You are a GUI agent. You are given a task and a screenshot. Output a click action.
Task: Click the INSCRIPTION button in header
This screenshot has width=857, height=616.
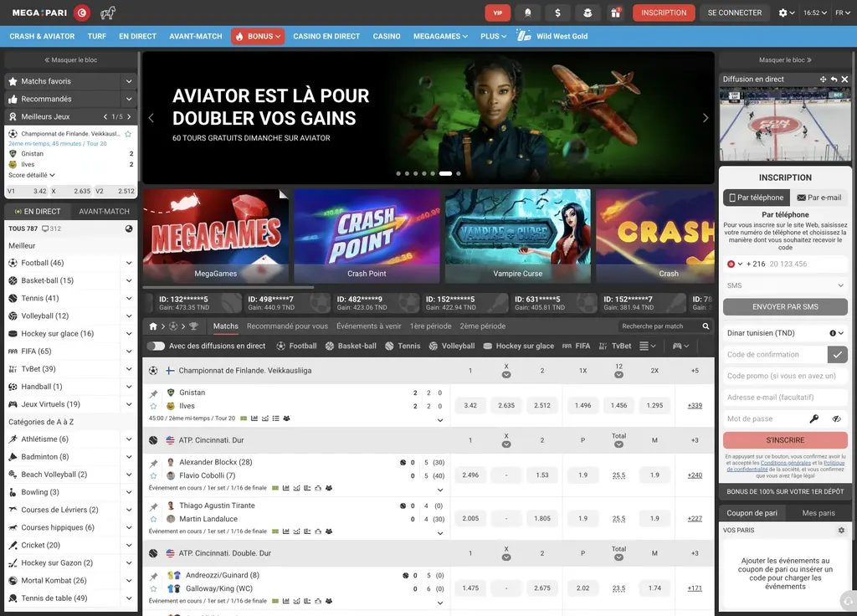(x=664, y=13)
